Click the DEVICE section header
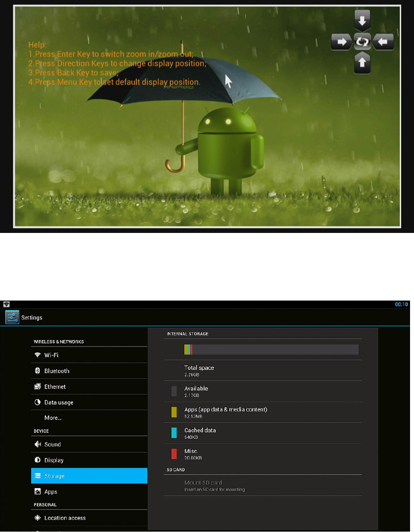The height and width of the screenshot is (532, 414). point(41,431)
